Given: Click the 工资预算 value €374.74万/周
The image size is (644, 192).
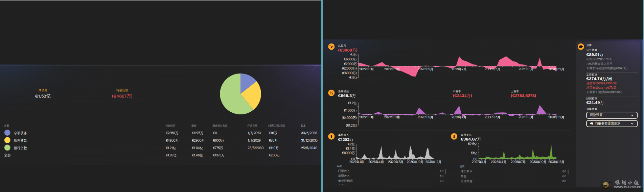Looking at the screenshot, I should [599, 79].
